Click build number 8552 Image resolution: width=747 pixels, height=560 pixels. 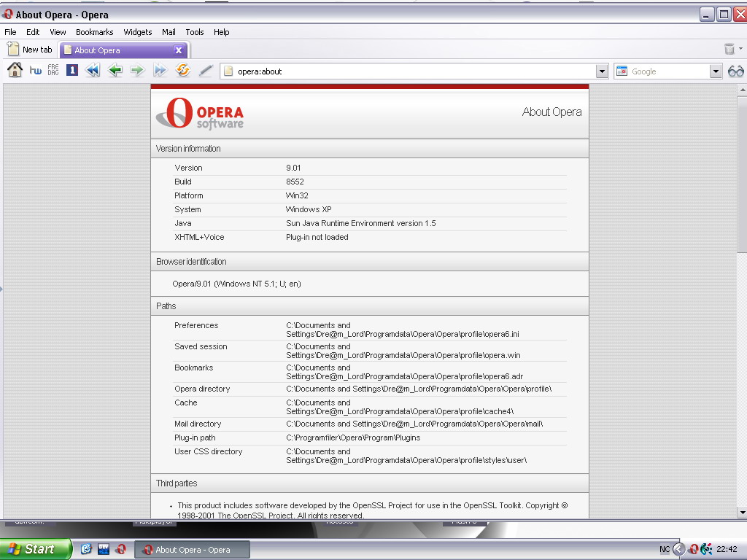tap(295, 182)
